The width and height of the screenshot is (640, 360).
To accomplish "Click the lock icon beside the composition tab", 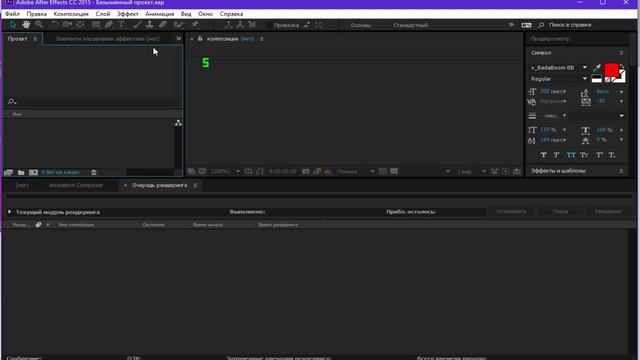I will pyautogui.click(x=200, y=38).
